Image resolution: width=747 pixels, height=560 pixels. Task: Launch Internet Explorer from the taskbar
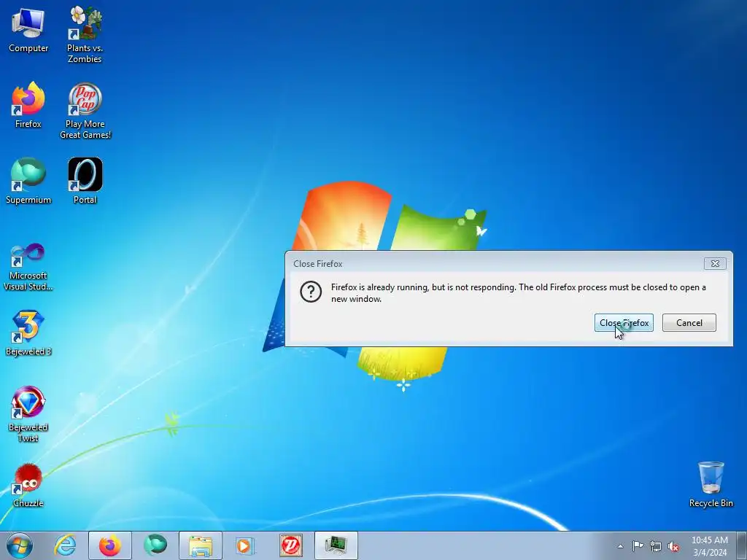point(65,545)
